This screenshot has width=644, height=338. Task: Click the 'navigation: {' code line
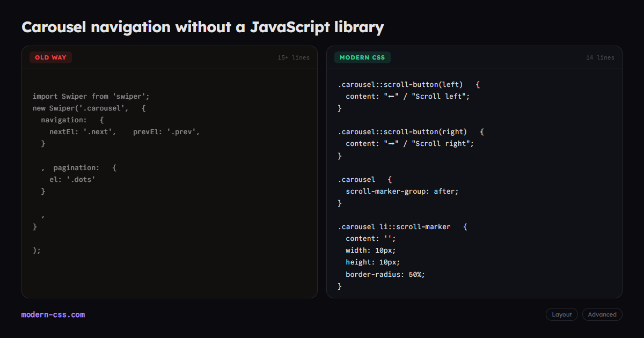tap(72, 120)
